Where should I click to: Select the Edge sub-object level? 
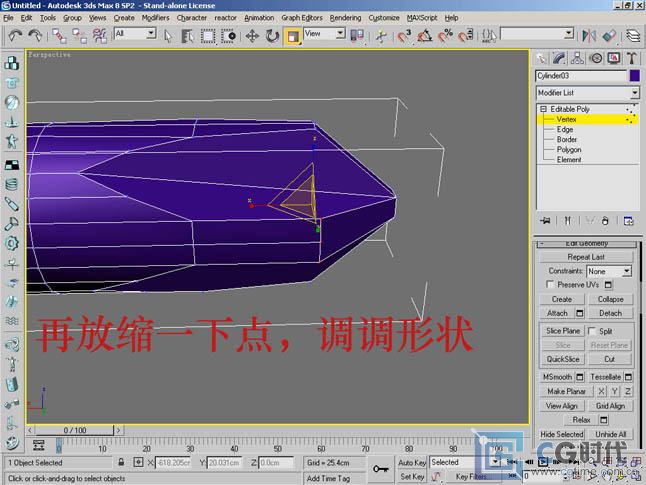coord(565,129)
